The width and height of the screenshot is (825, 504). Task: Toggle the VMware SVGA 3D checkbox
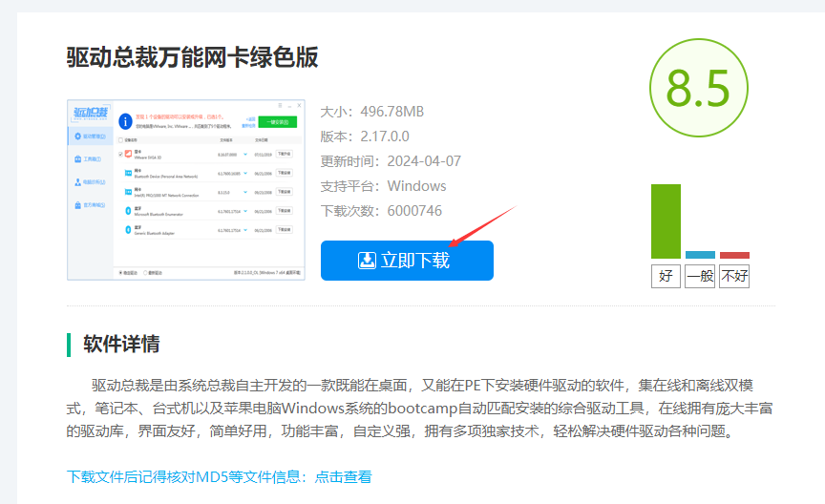119,154
